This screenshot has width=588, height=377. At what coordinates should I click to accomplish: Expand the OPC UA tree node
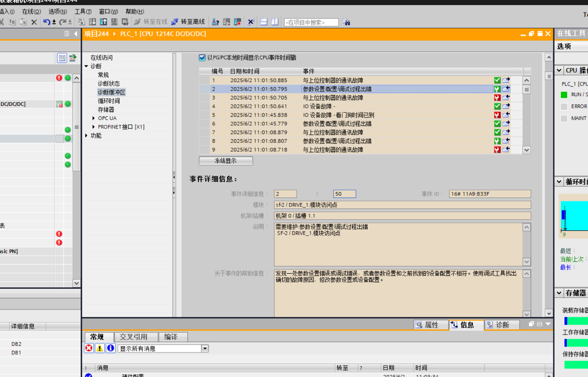(x=94, y=118)
